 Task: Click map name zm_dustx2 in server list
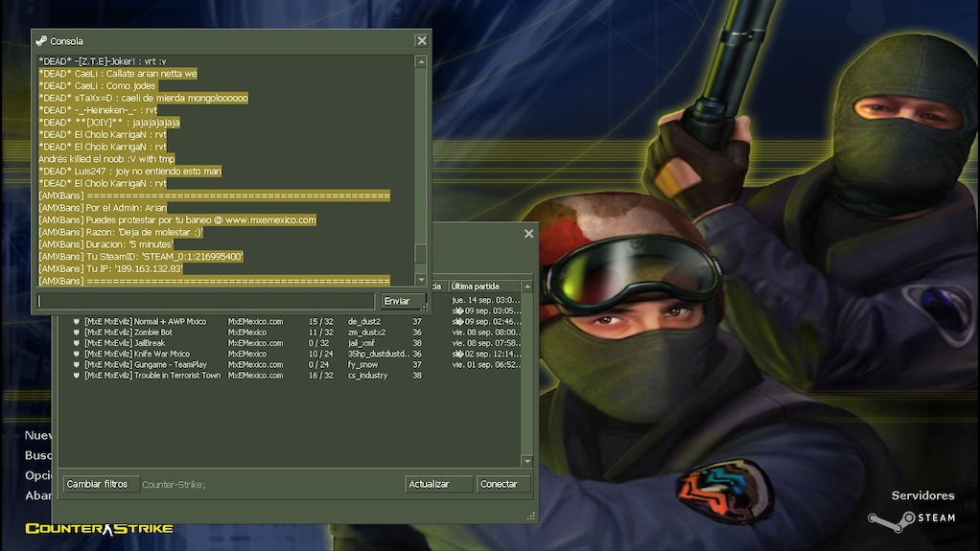(367, 333)
